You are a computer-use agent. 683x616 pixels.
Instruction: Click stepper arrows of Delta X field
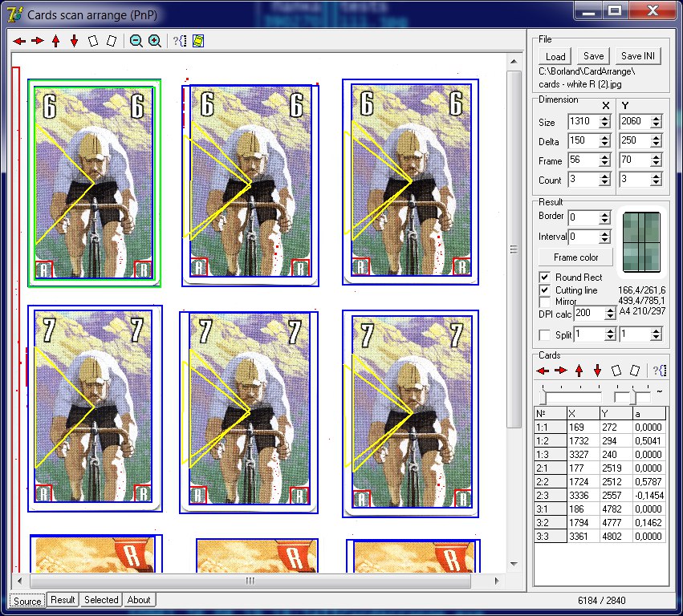(604, 140)
